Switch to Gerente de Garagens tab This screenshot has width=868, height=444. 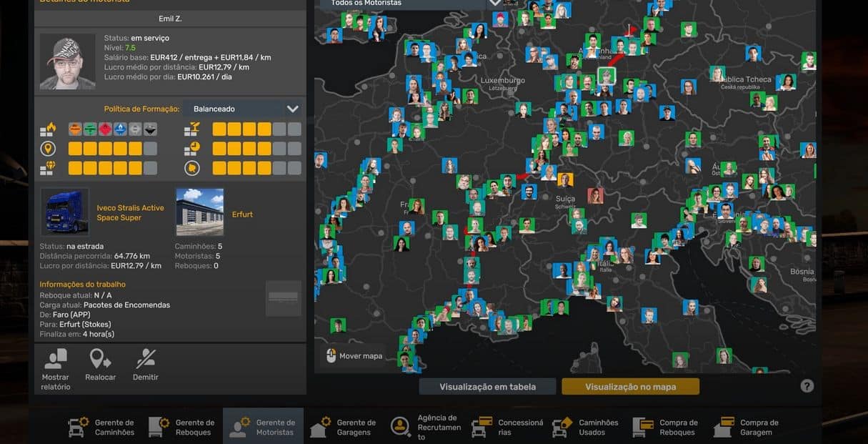tap(344, 427)
